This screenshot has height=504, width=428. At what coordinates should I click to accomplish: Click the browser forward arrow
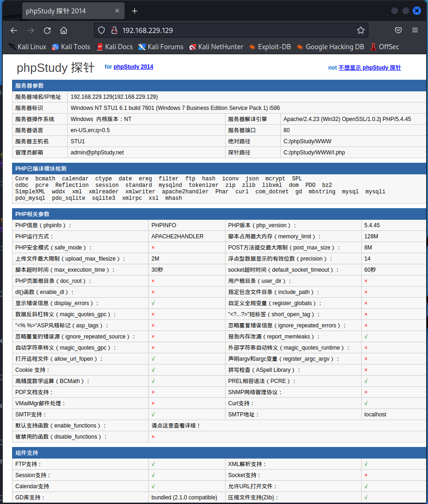(x=31, y=30)
